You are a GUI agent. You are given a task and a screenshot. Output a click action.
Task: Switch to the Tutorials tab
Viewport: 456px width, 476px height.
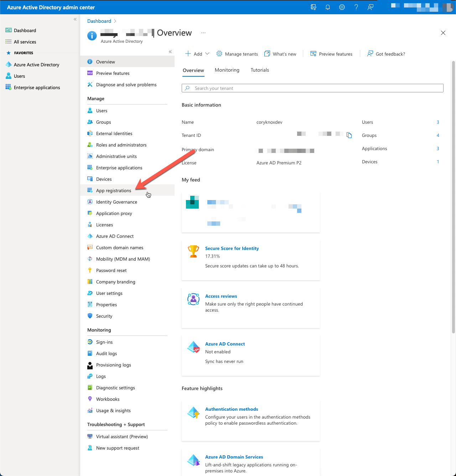point(260,70)
